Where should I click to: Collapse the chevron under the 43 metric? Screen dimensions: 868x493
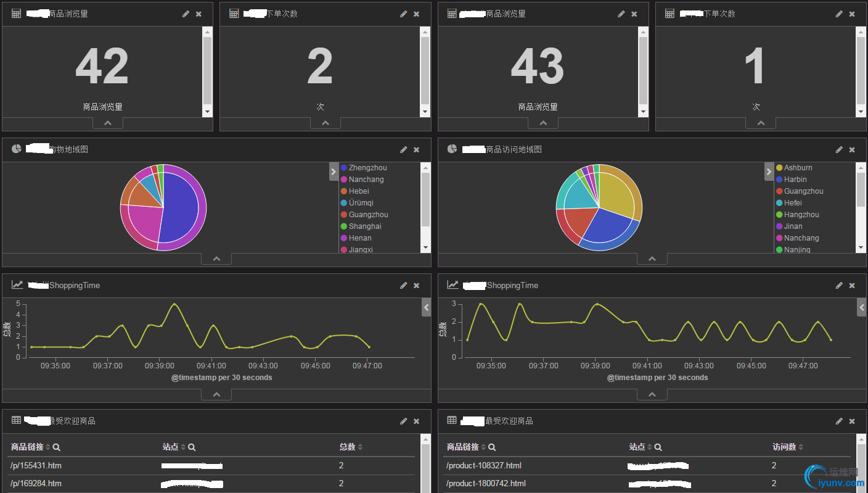[543, 123]
